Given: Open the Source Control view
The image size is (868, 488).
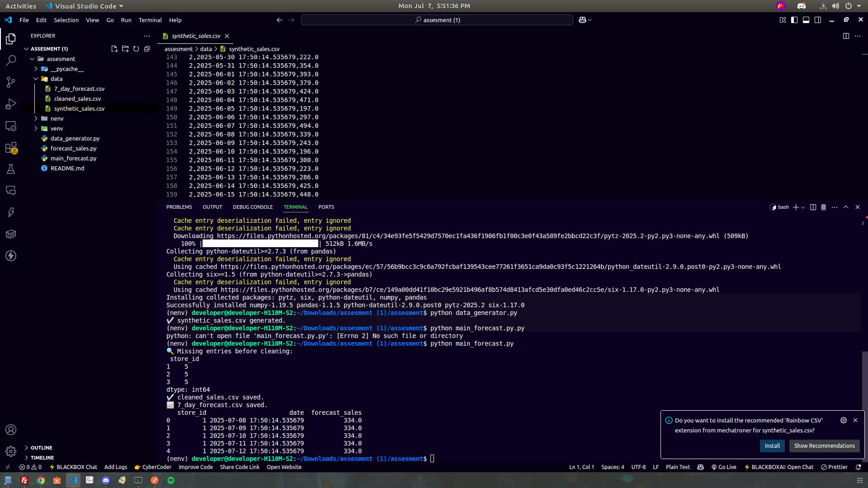Looking at the screenshot, I should point(11,82).
